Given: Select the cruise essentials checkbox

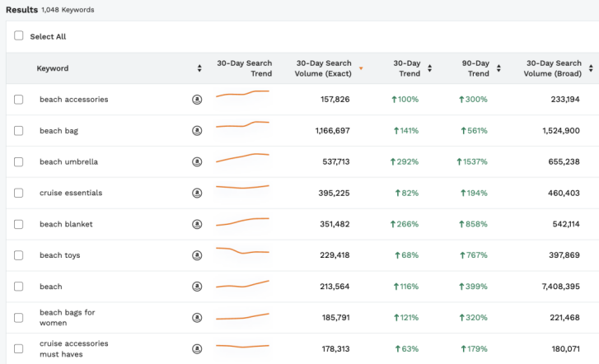Looking at the screenshot, I should pos(19,194).
